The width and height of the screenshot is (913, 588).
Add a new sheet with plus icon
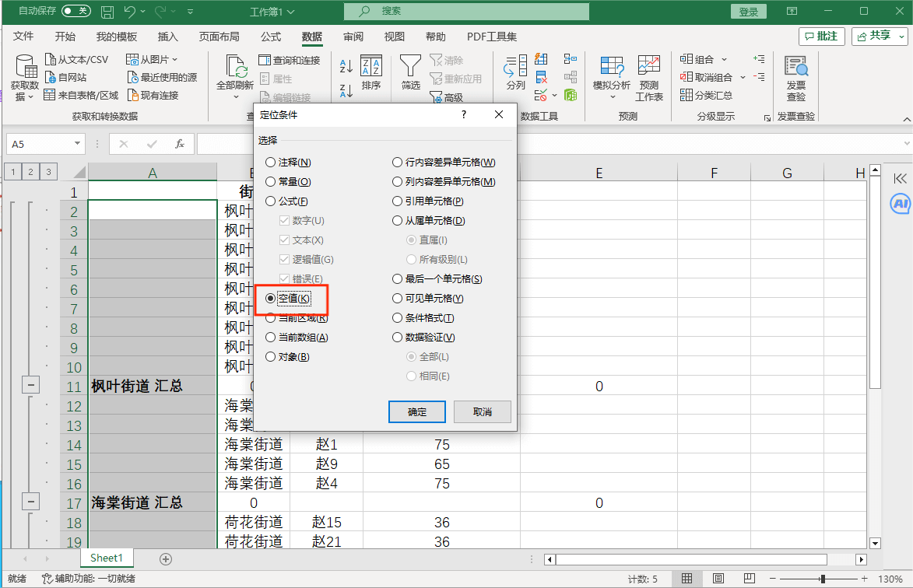click(165, 558)
